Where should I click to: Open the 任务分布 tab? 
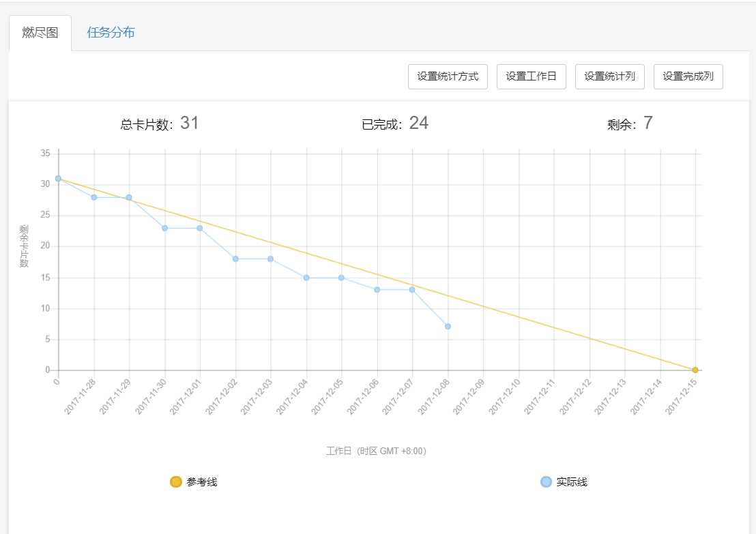point(111,33)
